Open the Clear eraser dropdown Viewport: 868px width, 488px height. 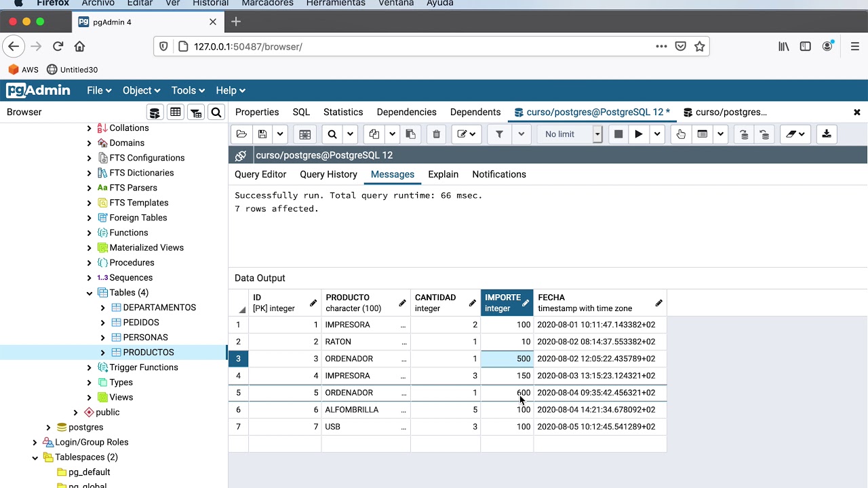pyautogui.click(x=795, y=134)
